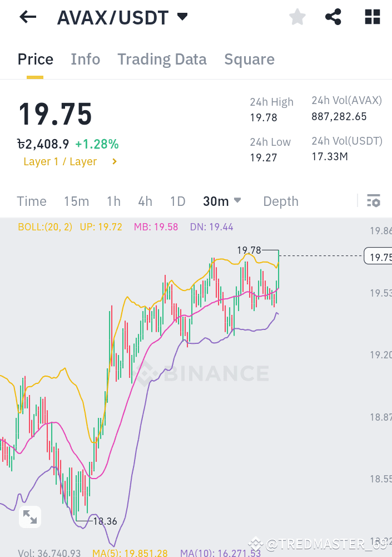Tap the back arrow to exit chart
392x557 pixels.
[27, 17]
